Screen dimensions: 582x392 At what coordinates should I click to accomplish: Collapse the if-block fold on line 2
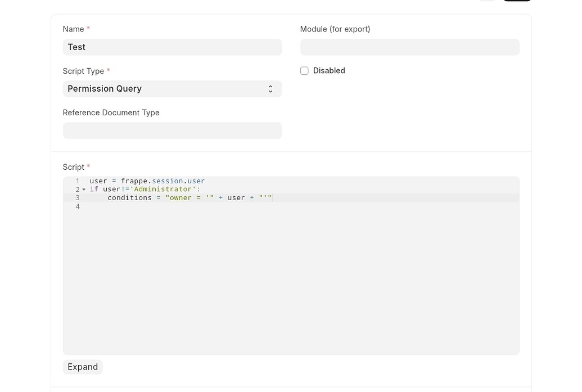[84, 189]
